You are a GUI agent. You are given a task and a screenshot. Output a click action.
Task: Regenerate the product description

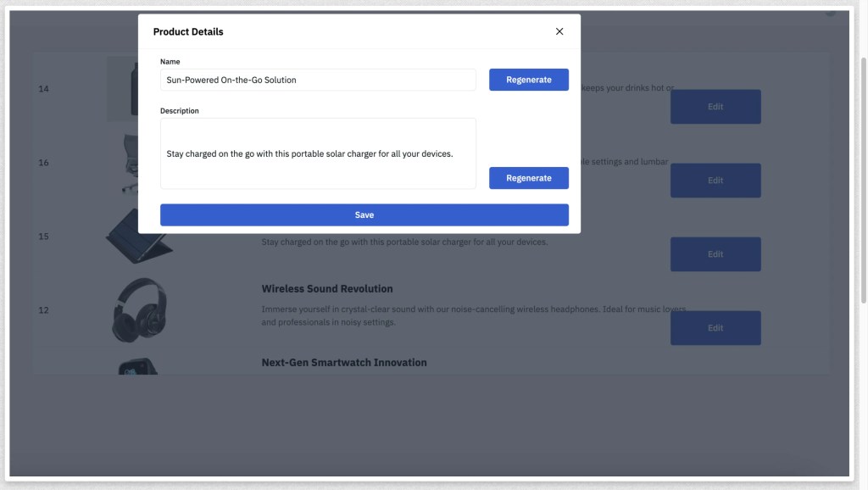(x=529, y=178)
